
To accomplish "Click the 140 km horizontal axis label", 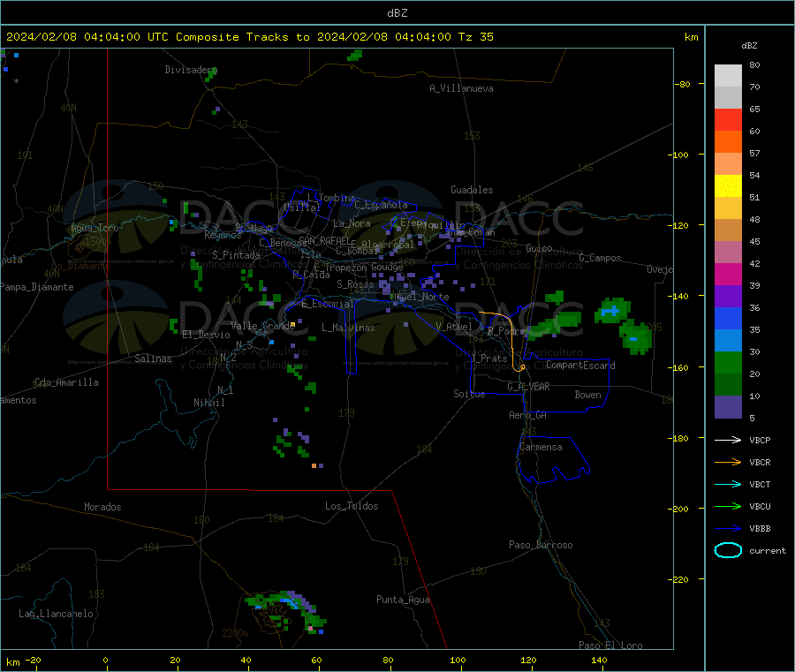I will (x=599, y=661).
